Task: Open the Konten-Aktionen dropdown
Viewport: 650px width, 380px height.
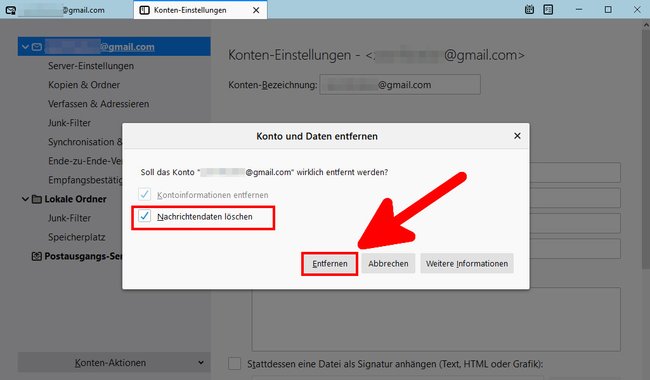Action: click(x=114, y=363)
